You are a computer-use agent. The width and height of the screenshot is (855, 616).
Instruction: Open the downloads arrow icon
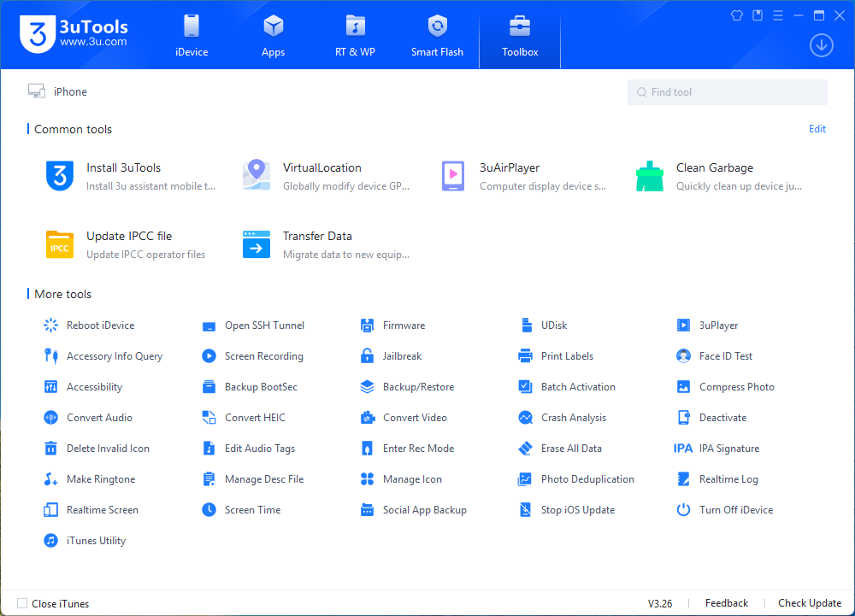tap(821, 45)
